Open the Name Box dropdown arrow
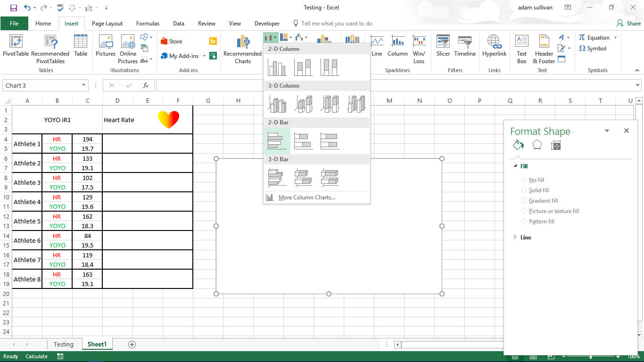The height and width of the screenshot is (362, 644). point(84,85)
